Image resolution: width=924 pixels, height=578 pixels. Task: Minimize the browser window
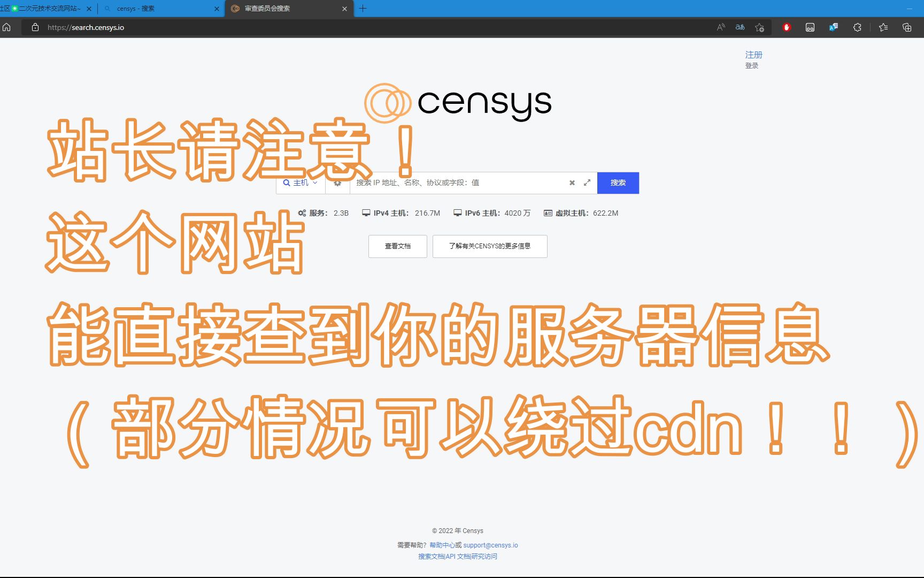(x=909, y=9)
